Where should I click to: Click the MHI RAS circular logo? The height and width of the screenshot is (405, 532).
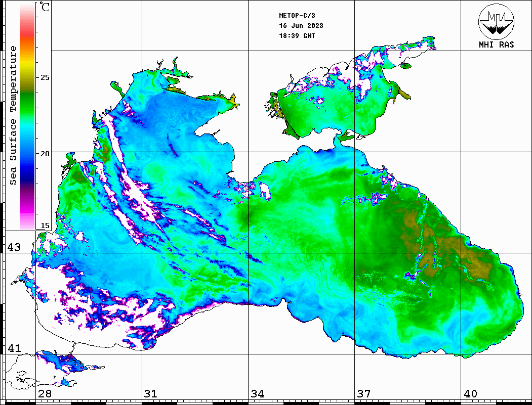click(496, 21)
